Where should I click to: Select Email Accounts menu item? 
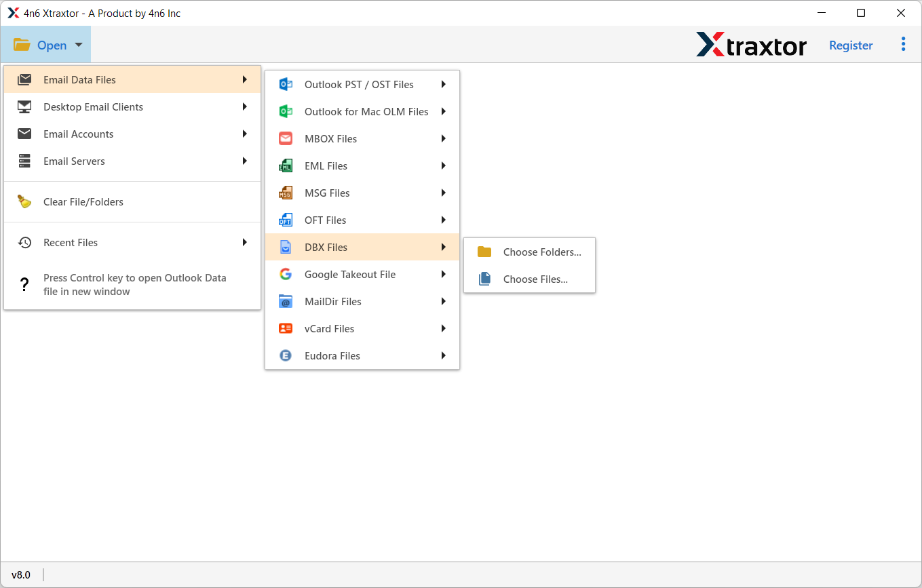pos(132,134)
